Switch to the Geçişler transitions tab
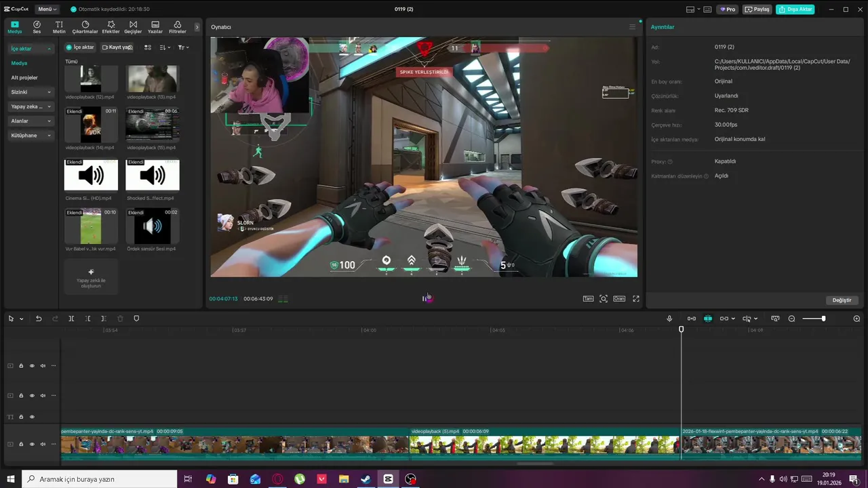 point(133,27)
